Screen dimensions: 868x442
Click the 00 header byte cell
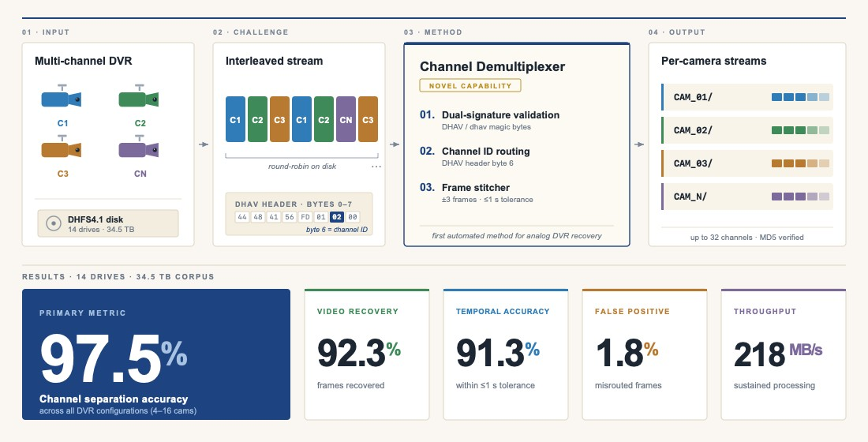click(x=353, y=217)
